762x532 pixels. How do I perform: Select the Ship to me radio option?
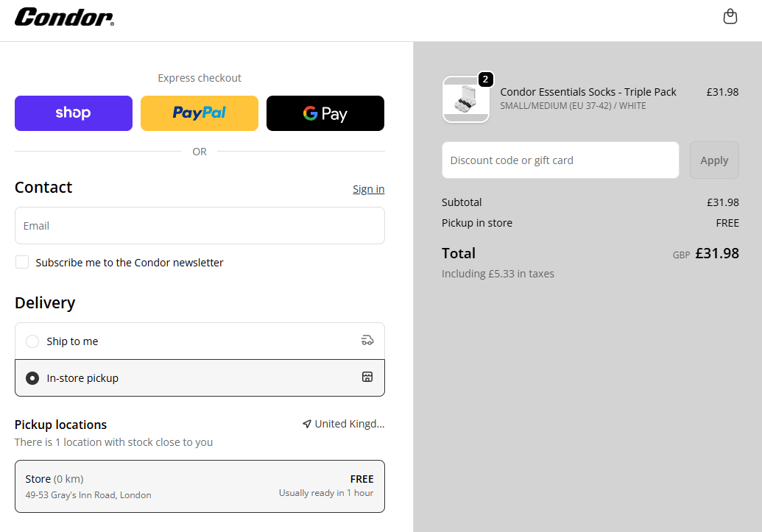[x=32, y=341]
